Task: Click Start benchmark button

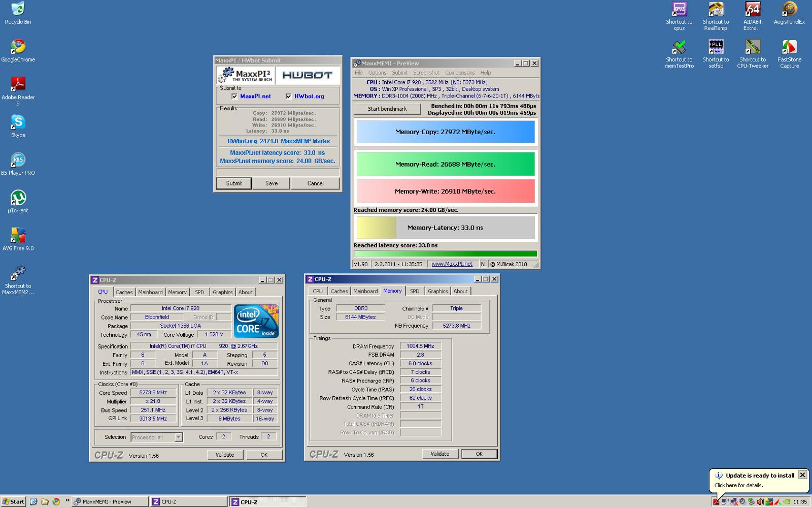Action: click(x=387, y=109)
